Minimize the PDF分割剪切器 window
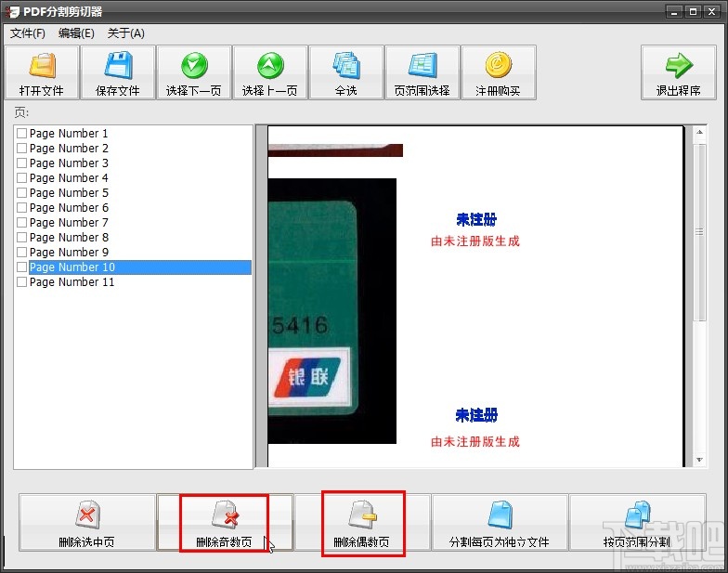 (x=674, y=11)
